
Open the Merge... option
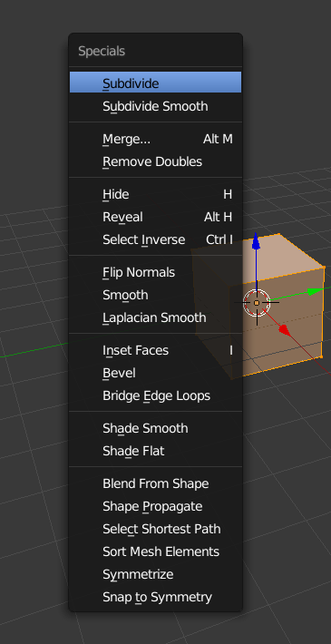click(155, 140)
